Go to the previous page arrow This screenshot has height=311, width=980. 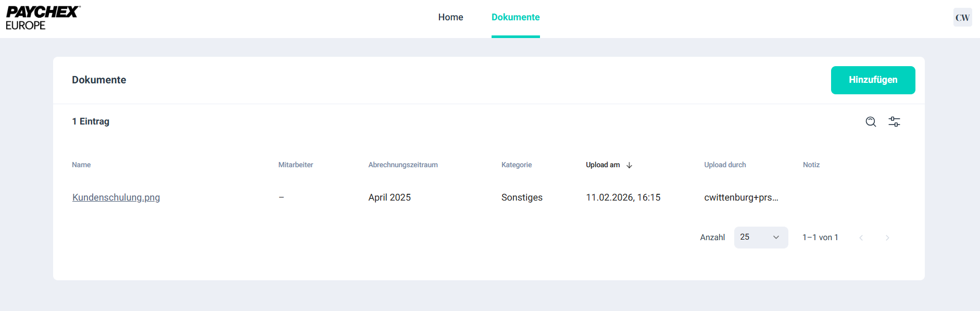pos(861,238)
